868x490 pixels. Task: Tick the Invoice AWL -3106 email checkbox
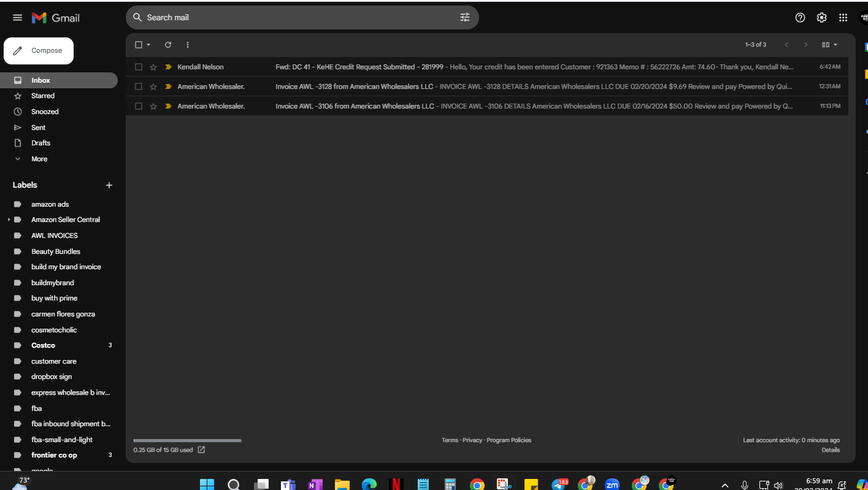coord(139,106)
